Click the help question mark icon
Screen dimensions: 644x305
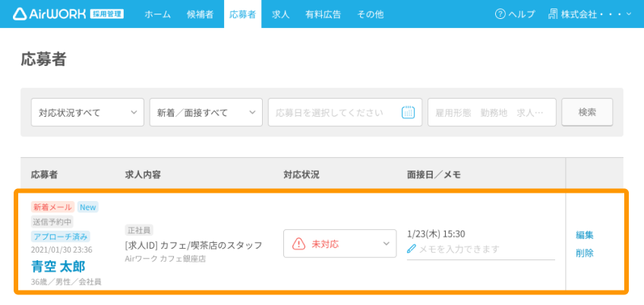click(500, 14)
